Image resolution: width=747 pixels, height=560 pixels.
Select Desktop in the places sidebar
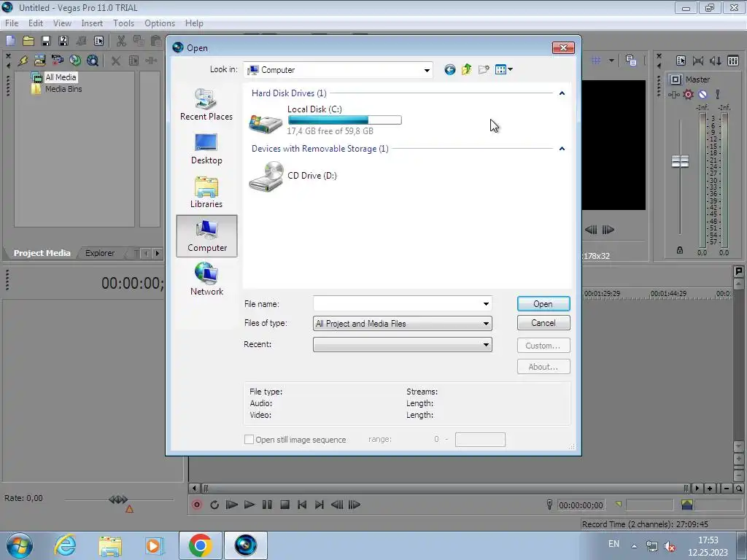tap(206, 149)
